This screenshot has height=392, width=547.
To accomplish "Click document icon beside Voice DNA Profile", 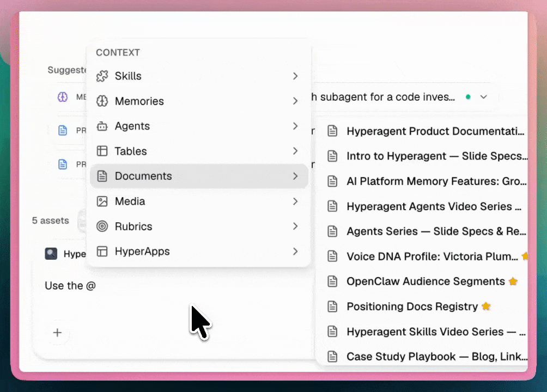I will click(332, 256).
